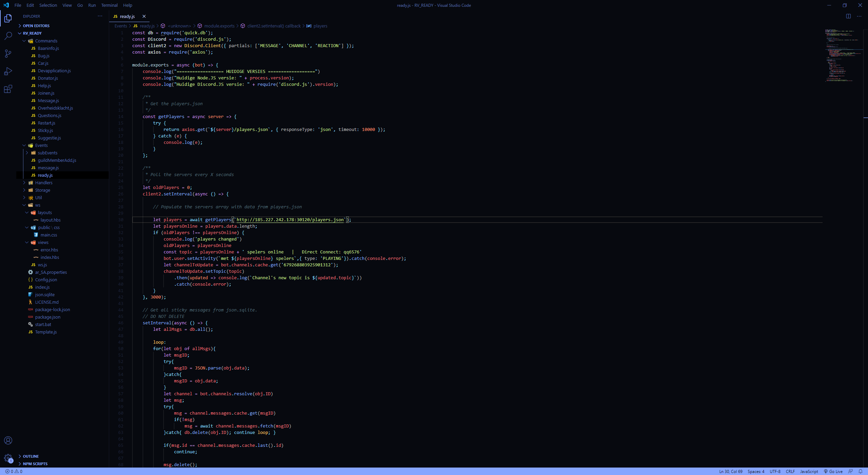Expand the NPM SCRIPTS section
Image resolution: width=868 pixels, height=475 pixels.
click(35, 464)
